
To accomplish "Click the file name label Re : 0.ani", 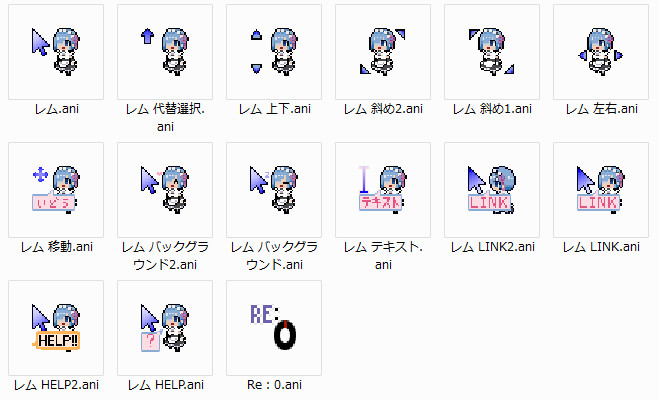I will [274, 384].
